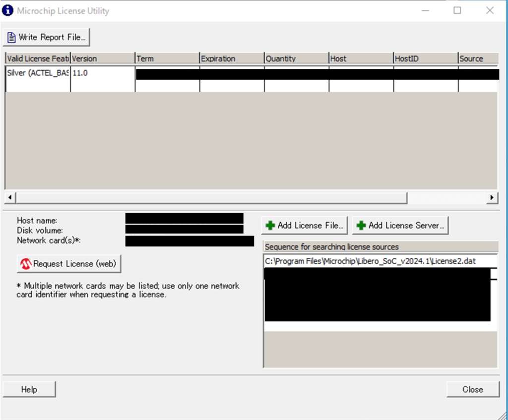
Task: Click the Expiration column header
Action: (x=231, y=59)
